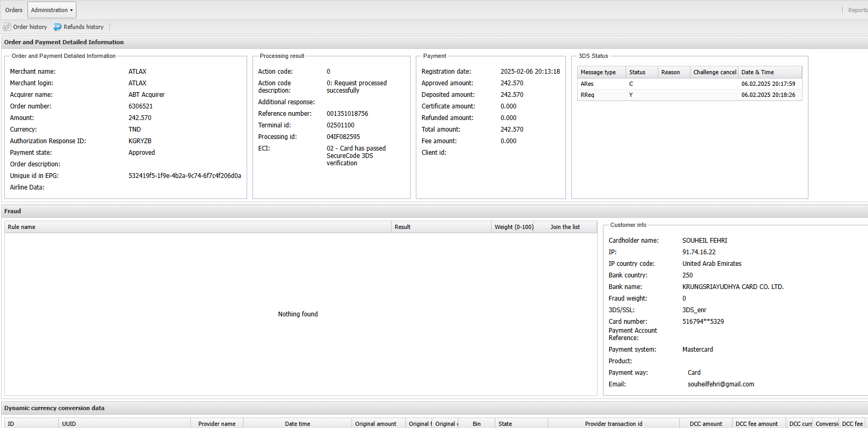Click the Join the list column header
The image size is (868, 428).
click(564, 227)
